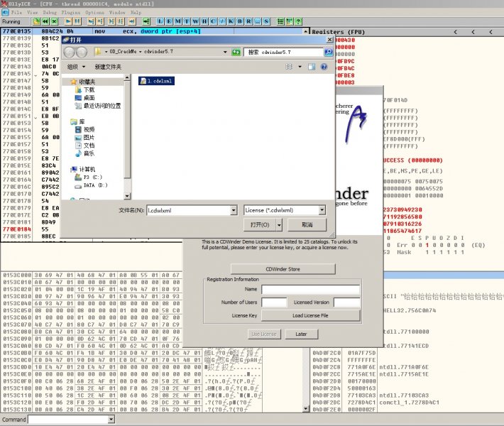Viewport: 504px width, 426px height.
Task: Open Call stack with K button
Action: (x=231, y=21)
